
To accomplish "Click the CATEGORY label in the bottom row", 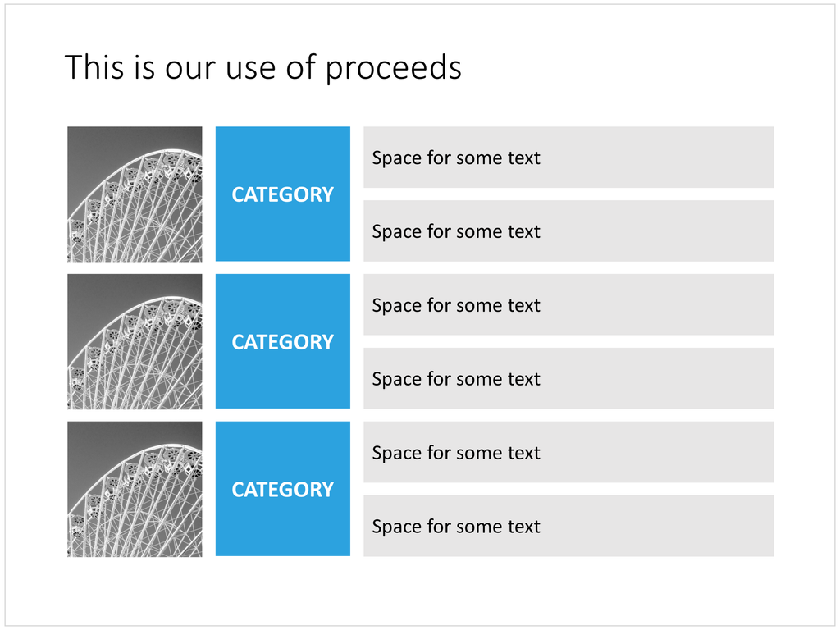I will [283, 489].
